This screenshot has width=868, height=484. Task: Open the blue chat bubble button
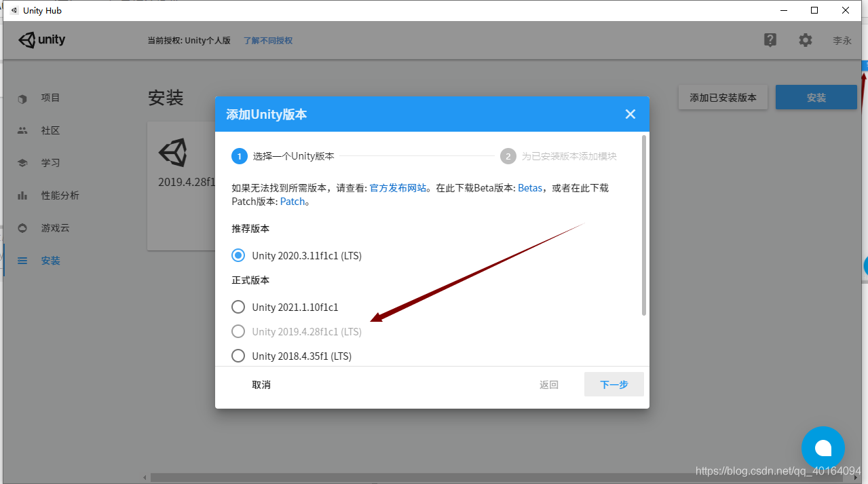[823, 448]
